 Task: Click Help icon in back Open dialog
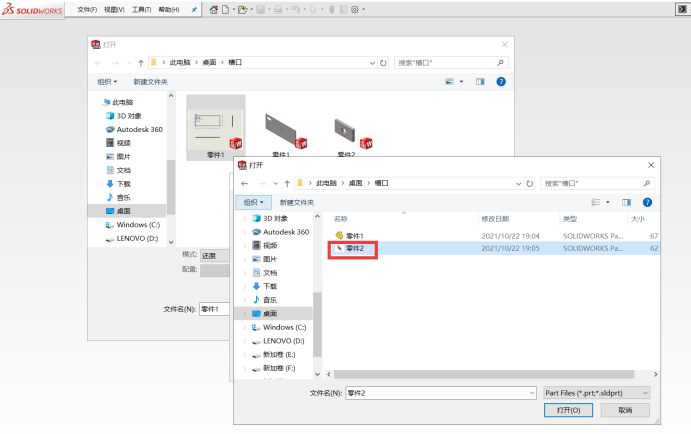(501, 82)
